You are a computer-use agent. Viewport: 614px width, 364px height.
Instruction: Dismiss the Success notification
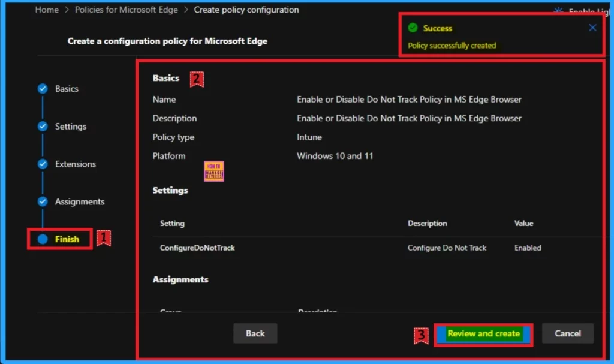coord(592,28)
